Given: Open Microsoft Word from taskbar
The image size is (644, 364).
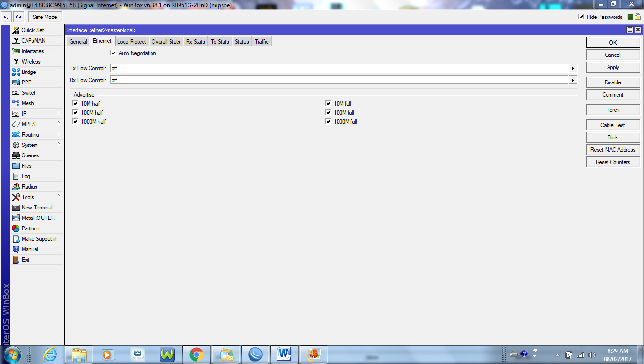Looking at the screenshot, I should tap(285, 355).
